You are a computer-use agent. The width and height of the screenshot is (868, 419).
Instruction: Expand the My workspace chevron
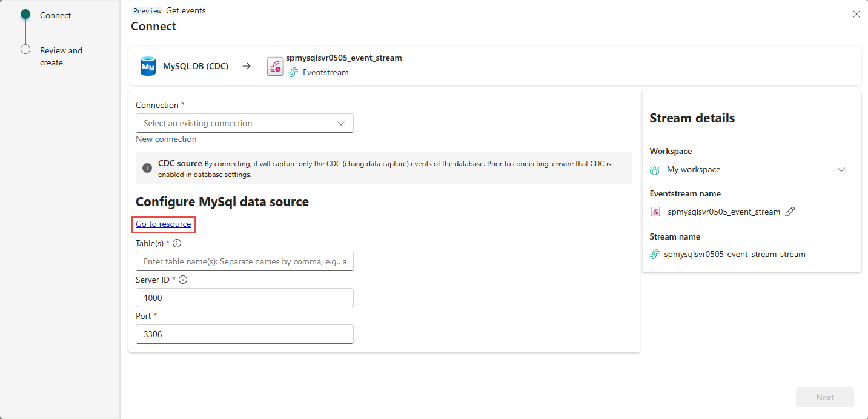pos(841,170)
